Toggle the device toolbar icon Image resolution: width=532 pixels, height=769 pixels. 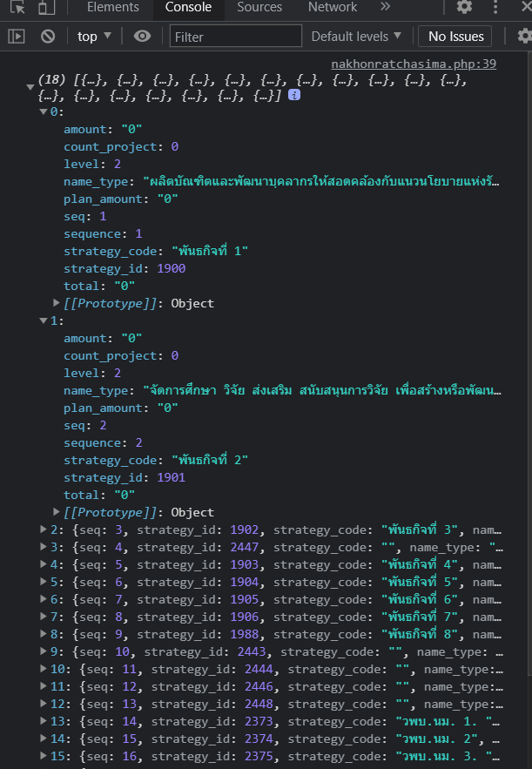(x=46, y=7)
